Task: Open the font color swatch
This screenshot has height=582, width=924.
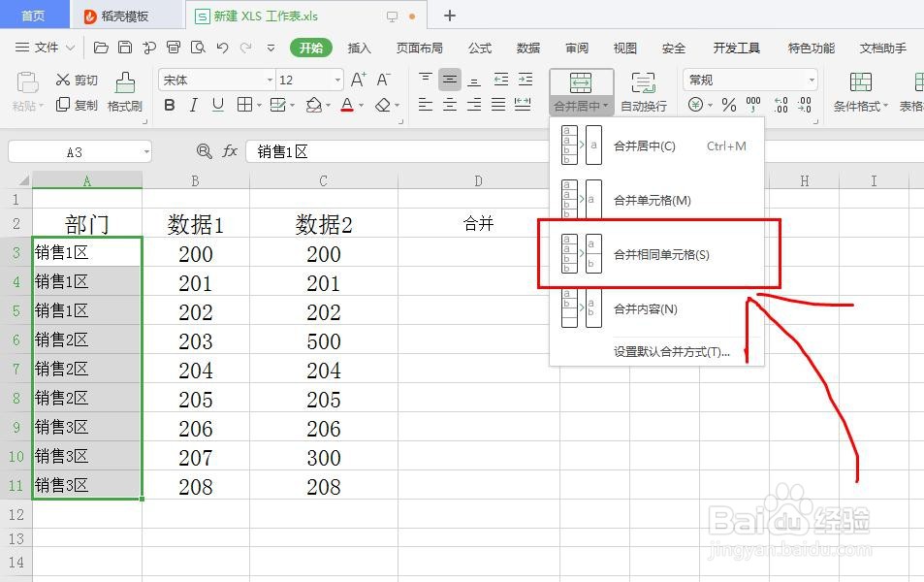Action: tap(347, 105)
